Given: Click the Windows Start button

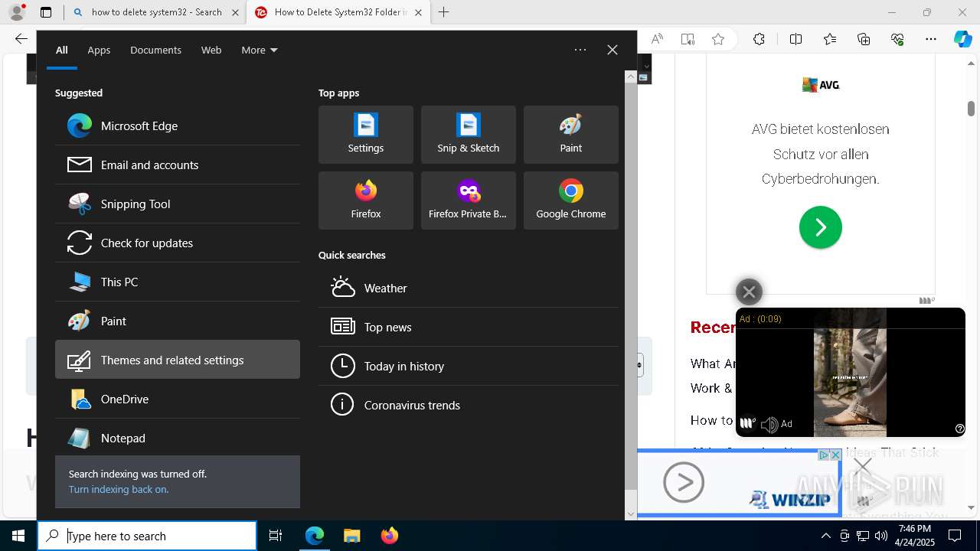Looking at the screenshot, I should click(x=18, y=536).
